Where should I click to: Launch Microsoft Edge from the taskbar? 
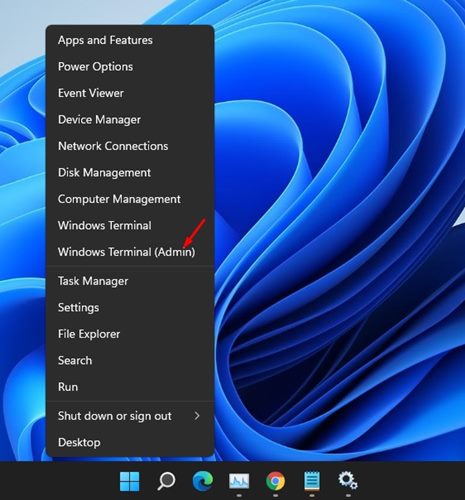tap(203, 481)
